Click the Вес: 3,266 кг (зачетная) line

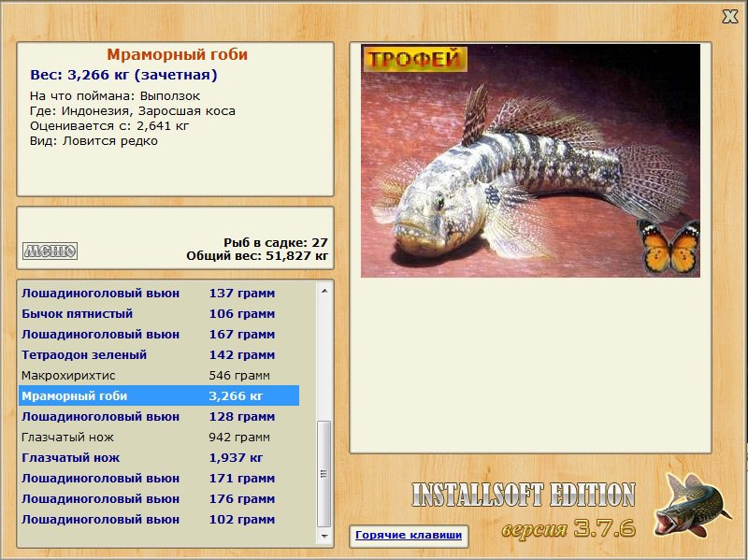pyautogui.click(x=123, y=75)
